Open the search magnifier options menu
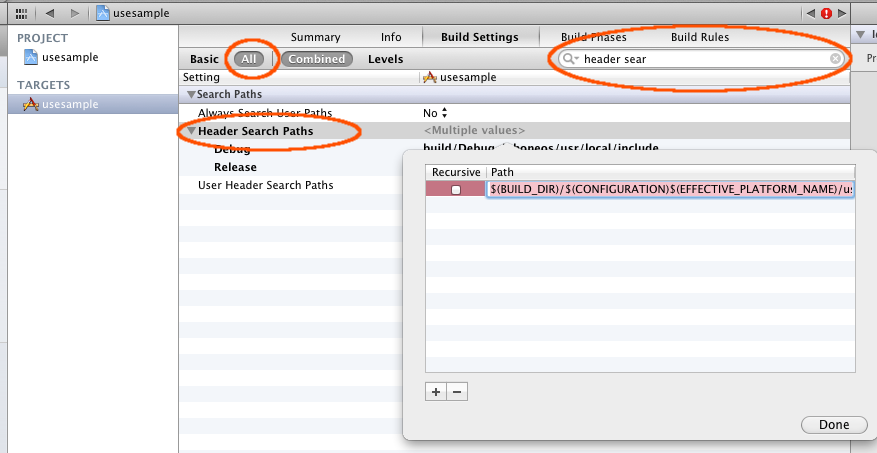 tap(570, 59)
